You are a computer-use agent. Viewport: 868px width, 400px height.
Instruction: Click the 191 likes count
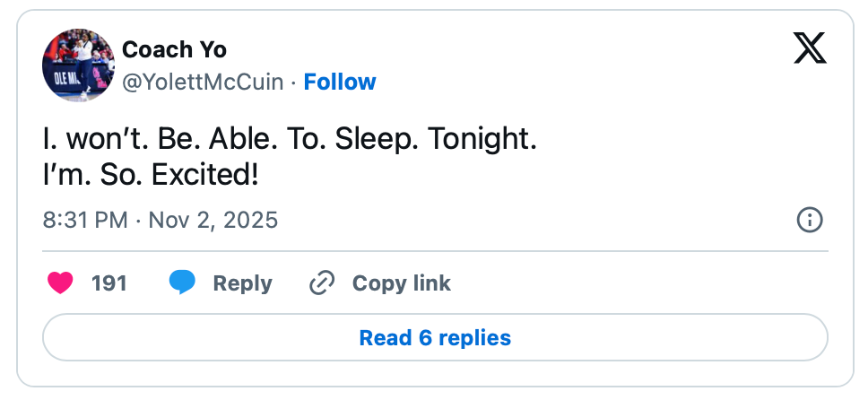point(108,283)
